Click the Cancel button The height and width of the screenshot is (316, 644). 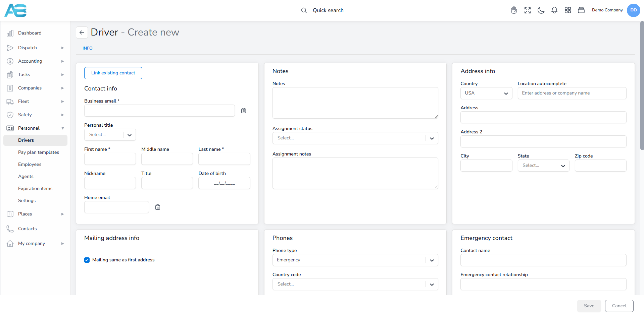[619, 306]
